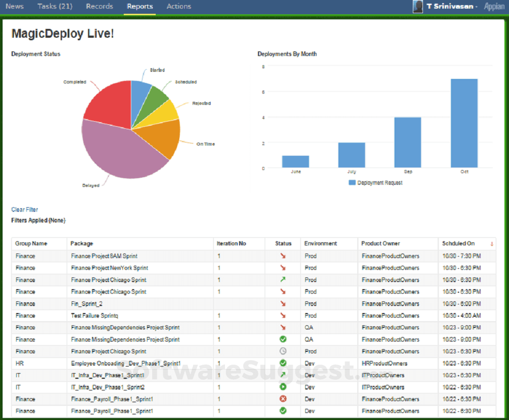Go to the Actions tab
The height and width of the screenshot is (420, 509).
179,7
